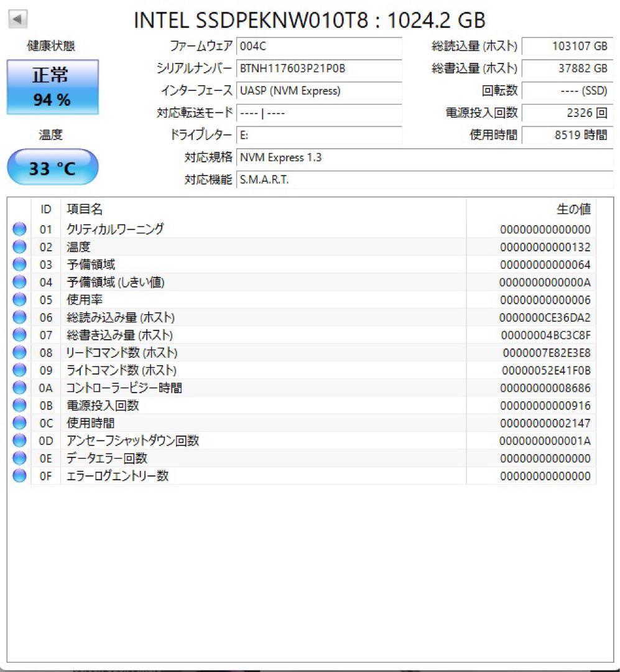Click the status circle for ID 0E データエラー回数
Image resolution: width=620 pixels, height=672 pixels.
pyautogui.click(x=19, y=458)
